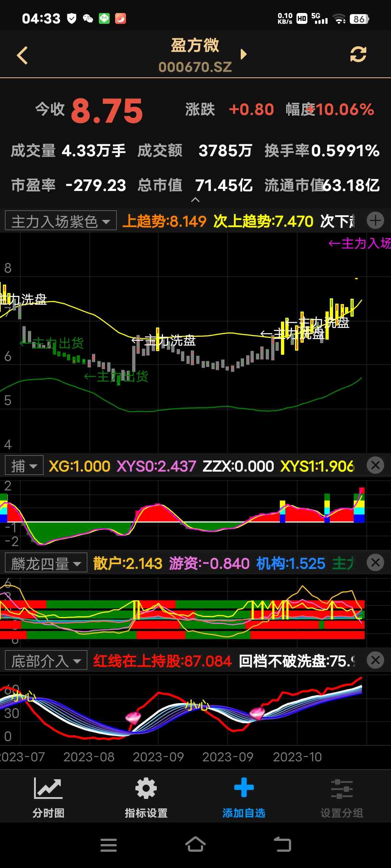
Task: Tap the Android recent apps menu button
Action: (109, 845)
